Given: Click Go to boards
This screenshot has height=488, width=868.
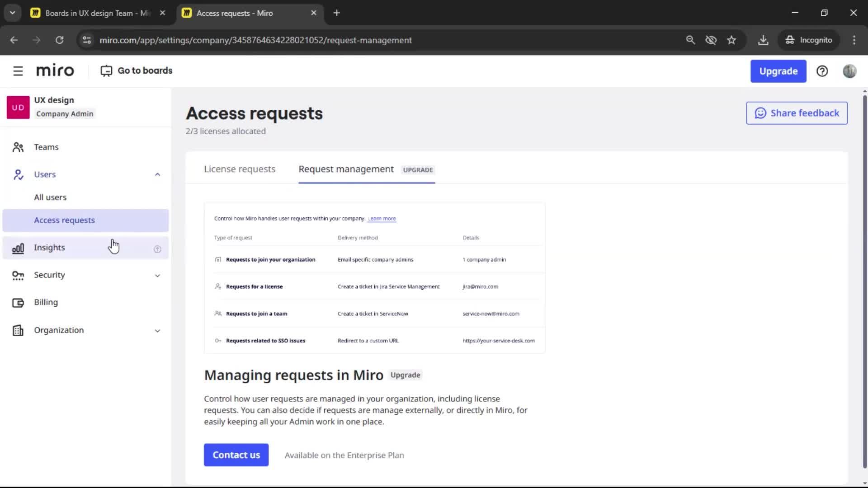Looking at the screenshot, I should [137, 71].
